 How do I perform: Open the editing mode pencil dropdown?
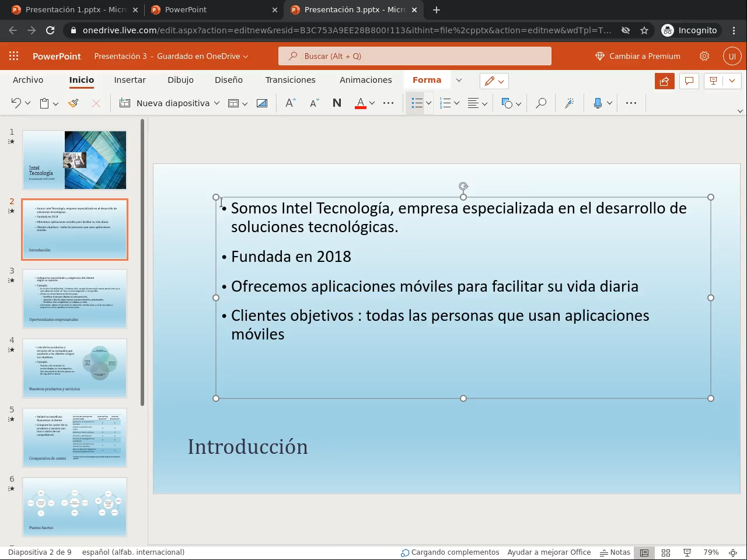click(494, 81)
